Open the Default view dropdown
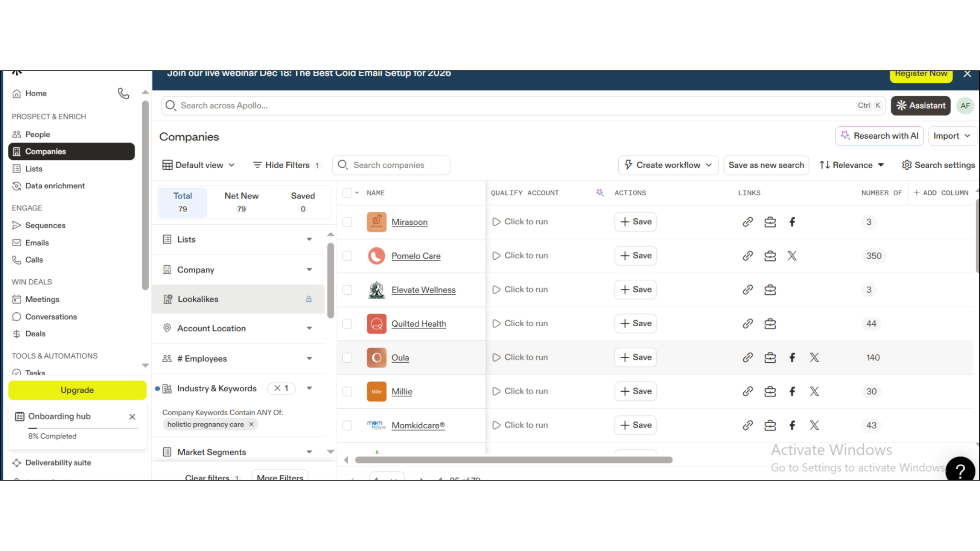 (199, 165)
